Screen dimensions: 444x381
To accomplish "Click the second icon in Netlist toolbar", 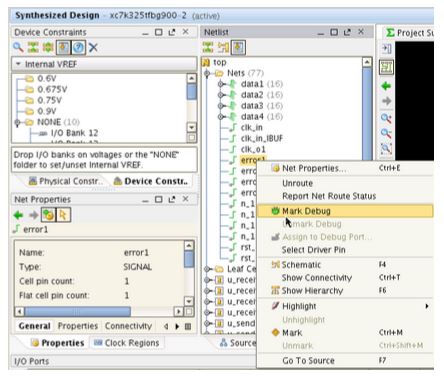I will [223, 47].
